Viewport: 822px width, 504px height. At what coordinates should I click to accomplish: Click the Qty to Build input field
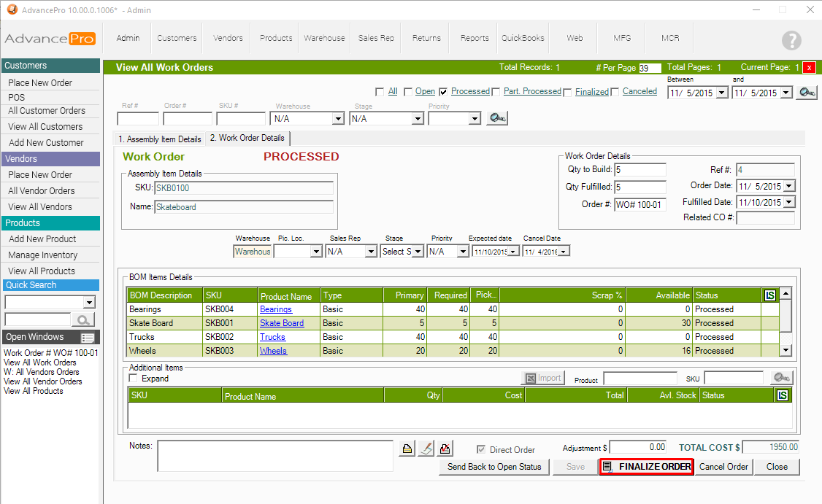pyautogui.click(x=639, y=169)
